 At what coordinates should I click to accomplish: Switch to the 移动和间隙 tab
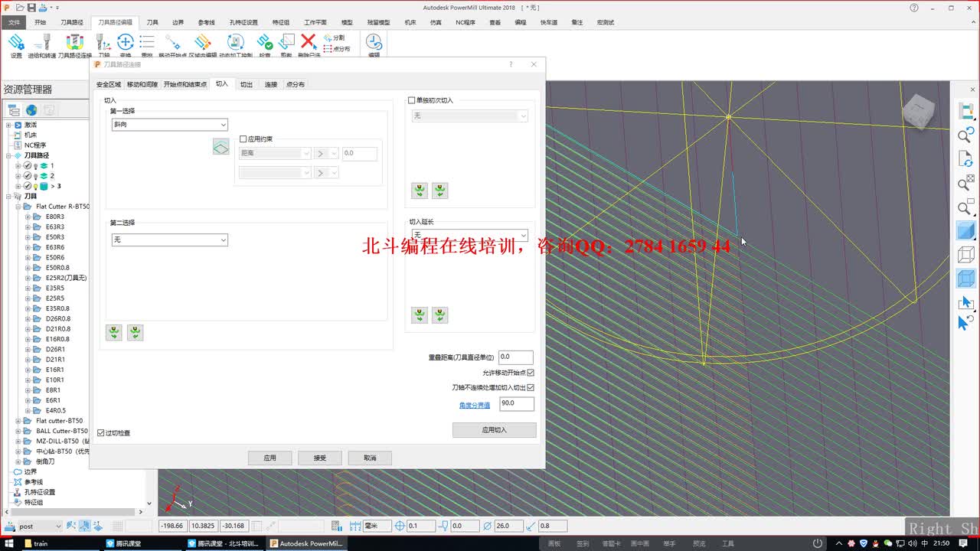(x=142, y=84)
